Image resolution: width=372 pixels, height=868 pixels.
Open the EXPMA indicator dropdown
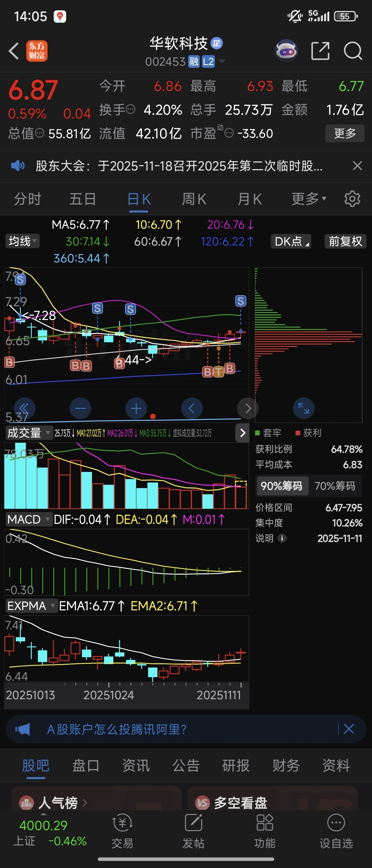tap(32, 606)
